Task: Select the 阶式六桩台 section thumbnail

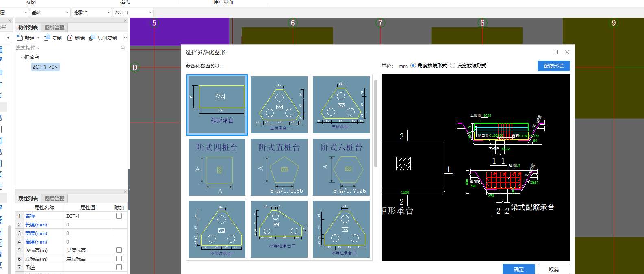Action: tap(341, 167)
